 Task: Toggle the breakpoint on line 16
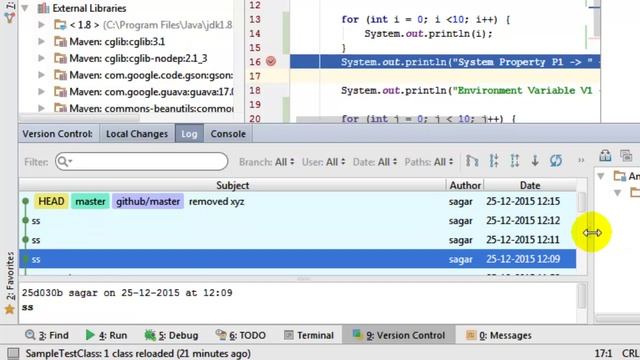[x=271, y=62]
